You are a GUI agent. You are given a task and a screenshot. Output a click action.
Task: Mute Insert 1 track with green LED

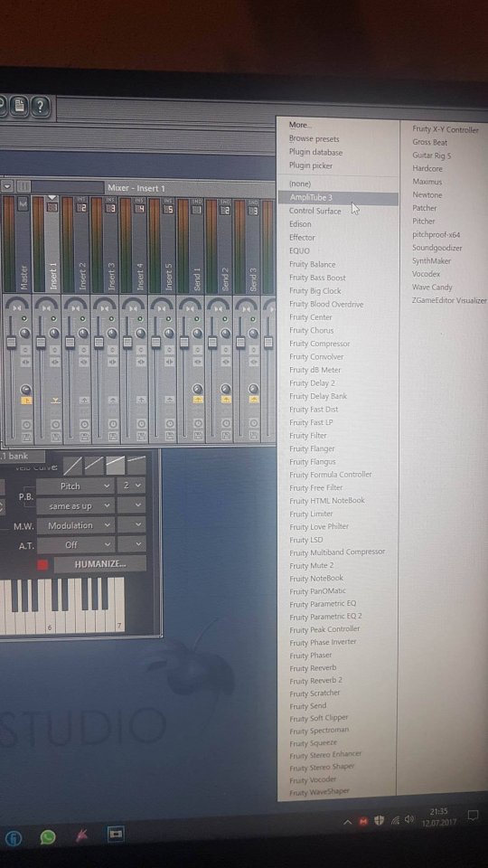(x=53, y=319)
